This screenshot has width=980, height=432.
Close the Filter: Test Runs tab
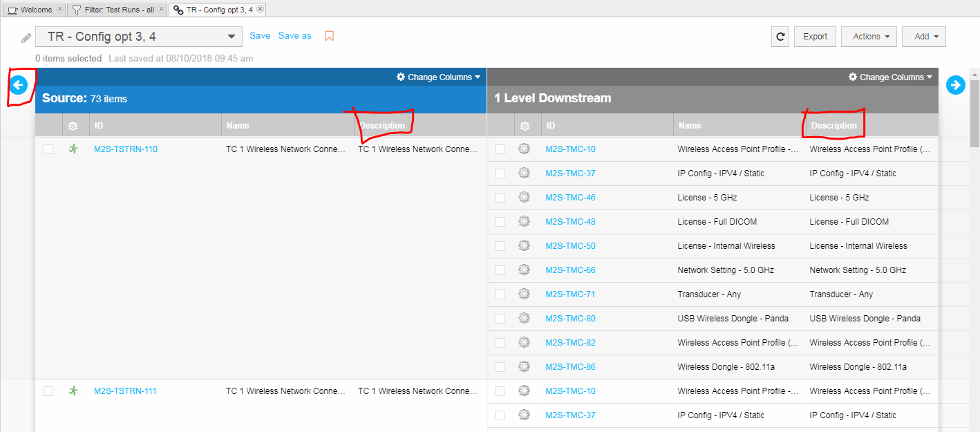(161, 10)
